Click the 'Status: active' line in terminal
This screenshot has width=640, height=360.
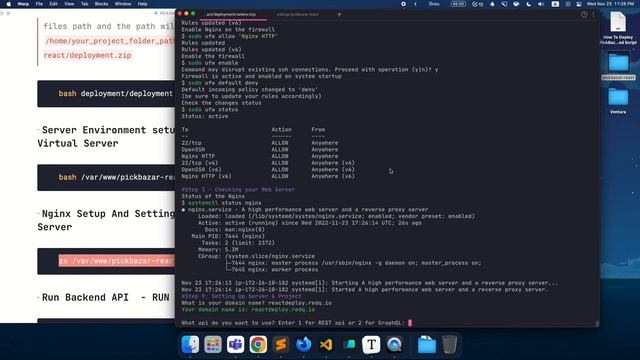coord(205,116)
